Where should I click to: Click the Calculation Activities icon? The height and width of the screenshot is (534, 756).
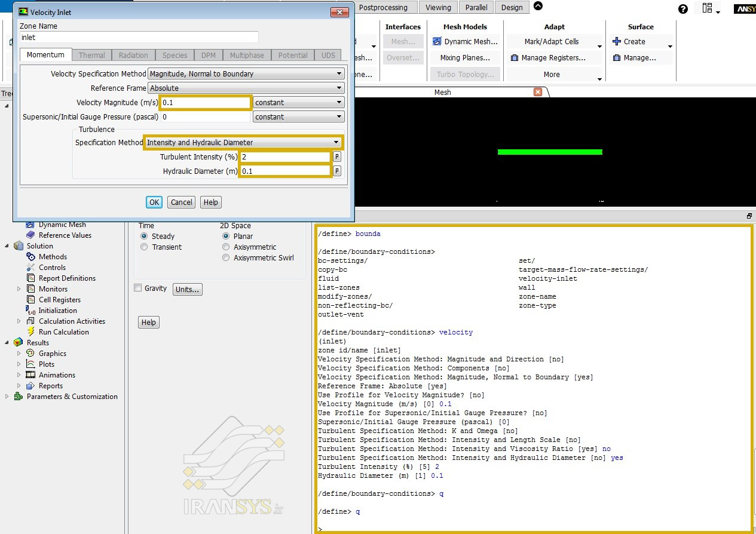[x=30, y=321]
